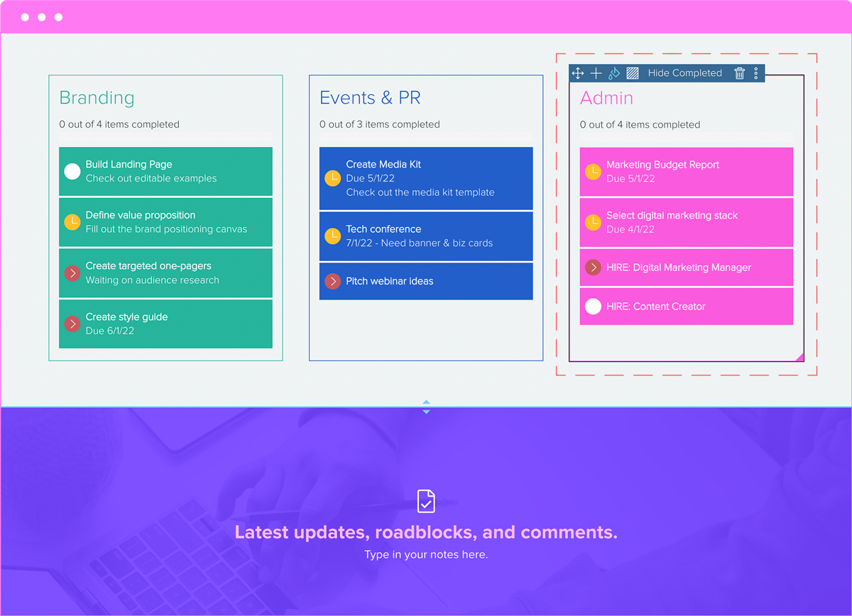Open the paint bucket fill tool
Screen dimensions: 852x616
[x=613, y=73]
